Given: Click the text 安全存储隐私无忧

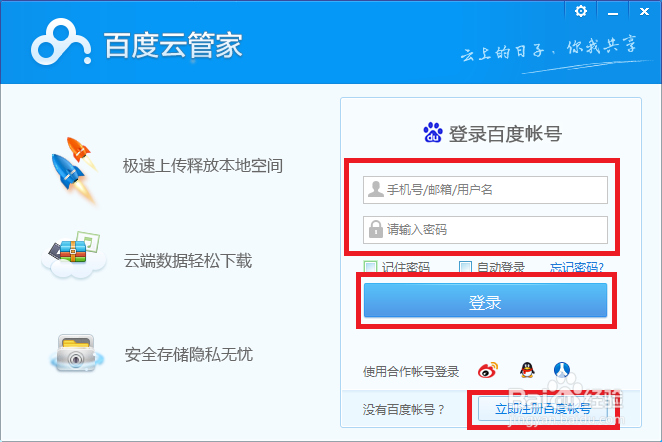Looking at the screenshot, I should [x=189, y=354].
